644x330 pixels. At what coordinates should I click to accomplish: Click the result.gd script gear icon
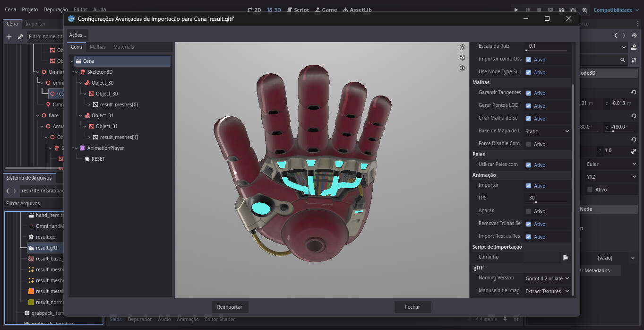pyautogui.click(x=31, y=237)
